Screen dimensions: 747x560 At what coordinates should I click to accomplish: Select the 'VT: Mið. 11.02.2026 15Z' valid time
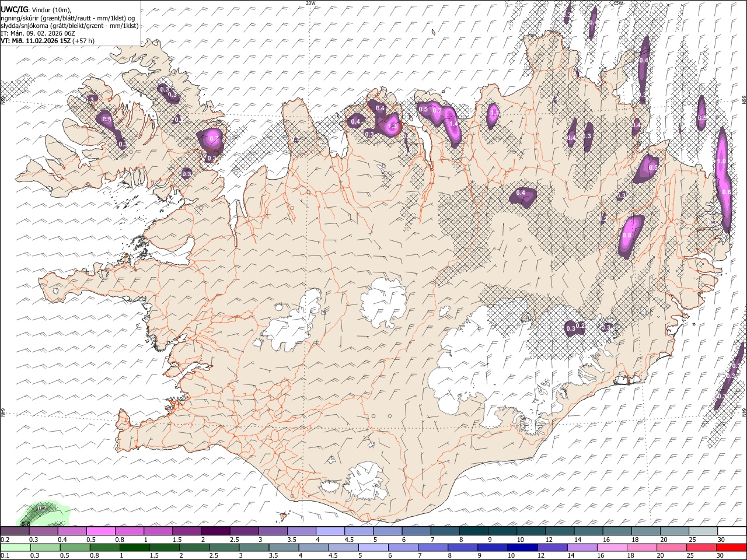[x=36, y=41]
